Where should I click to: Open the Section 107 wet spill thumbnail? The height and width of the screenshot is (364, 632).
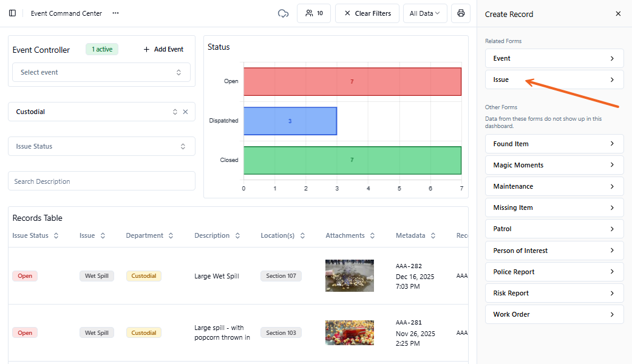349,276
